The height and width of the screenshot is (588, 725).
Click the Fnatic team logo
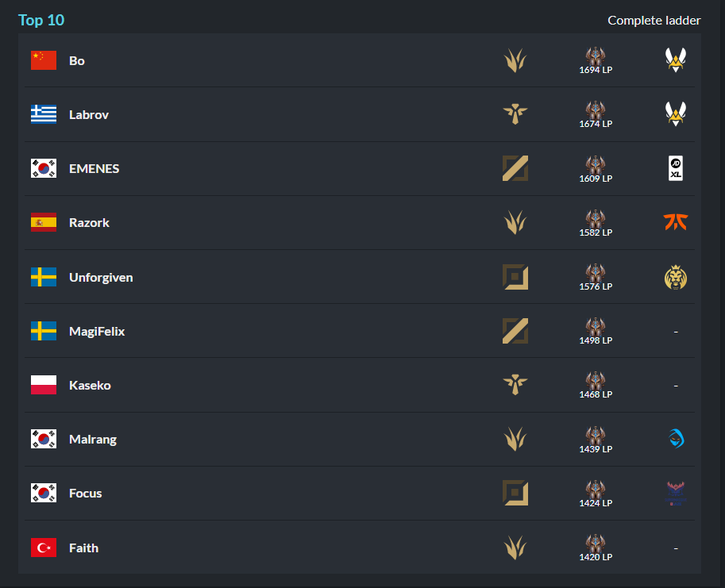coord(676,222)
